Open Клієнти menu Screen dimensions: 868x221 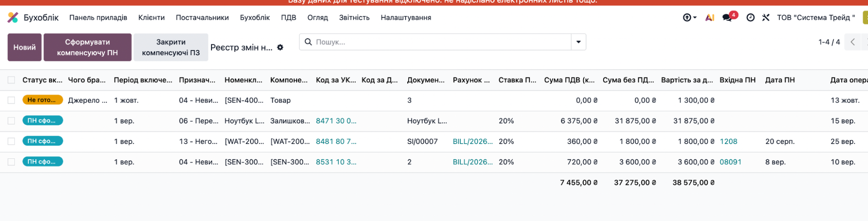(x=151, y=18)
